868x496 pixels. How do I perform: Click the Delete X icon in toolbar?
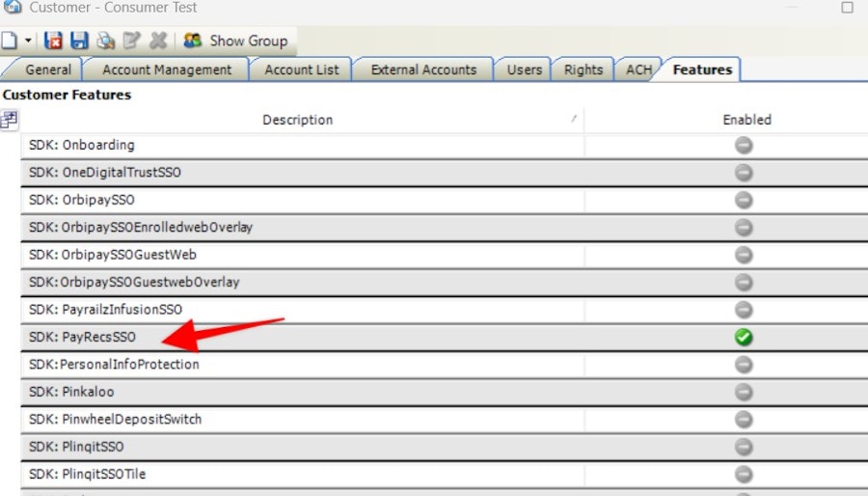click(x=158, y=41)
